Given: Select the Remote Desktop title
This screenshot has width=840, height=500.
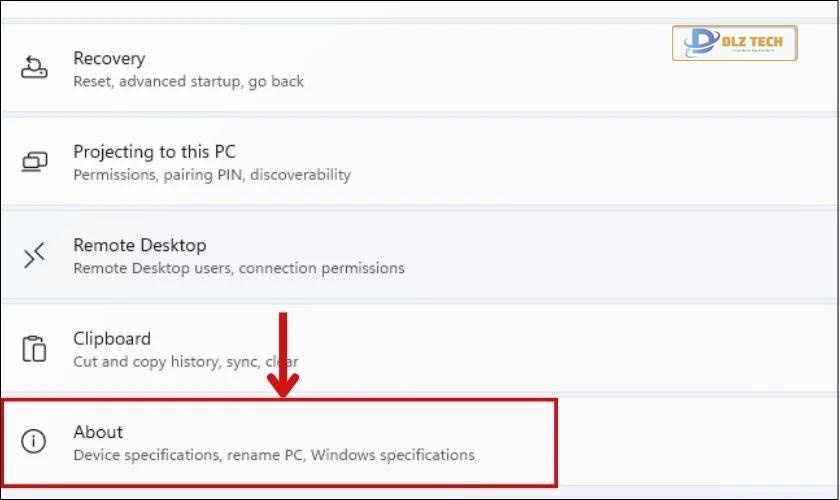Looking at the screenshot, I should coord(139,245).
